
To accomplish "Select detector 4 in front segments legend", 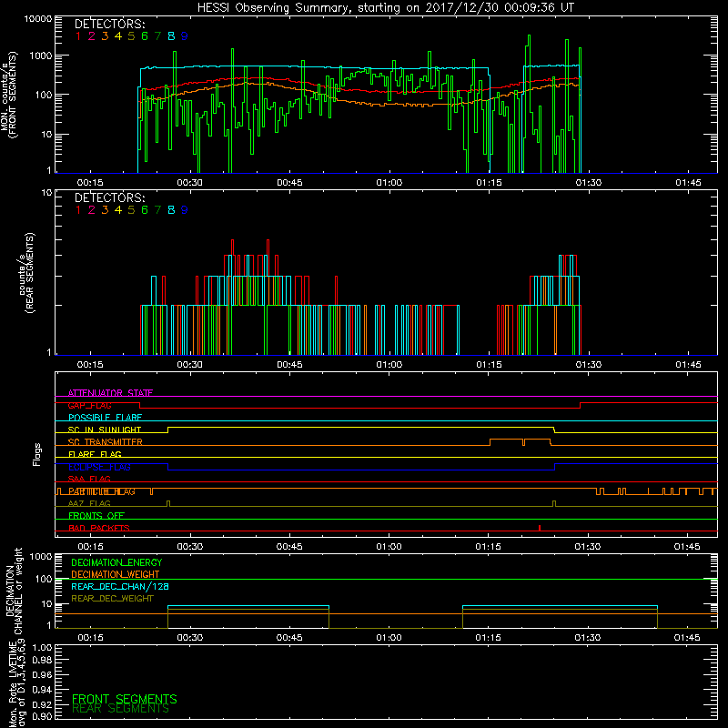I will click(118, 36).
